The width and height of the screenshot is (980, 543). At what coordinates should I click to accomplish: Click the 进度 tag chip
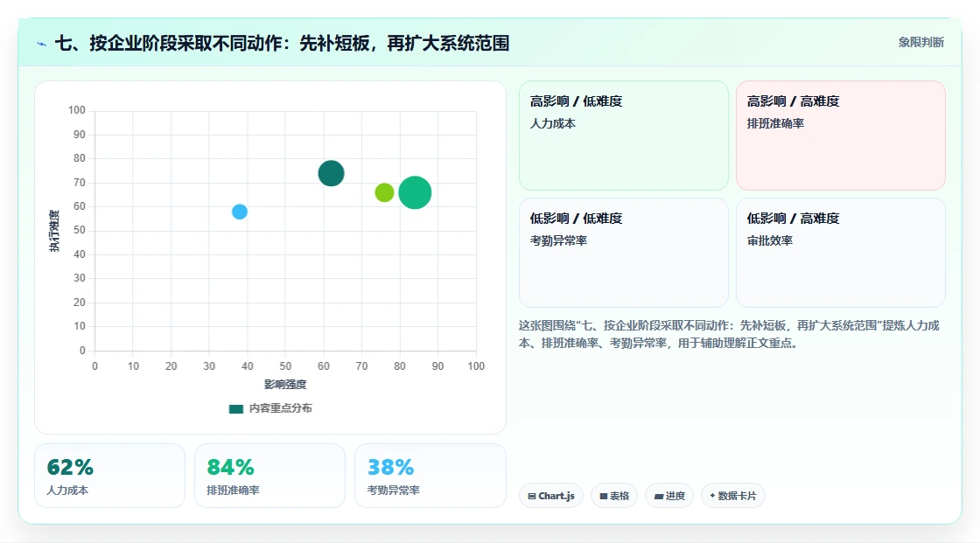click(x=668, y=496)
